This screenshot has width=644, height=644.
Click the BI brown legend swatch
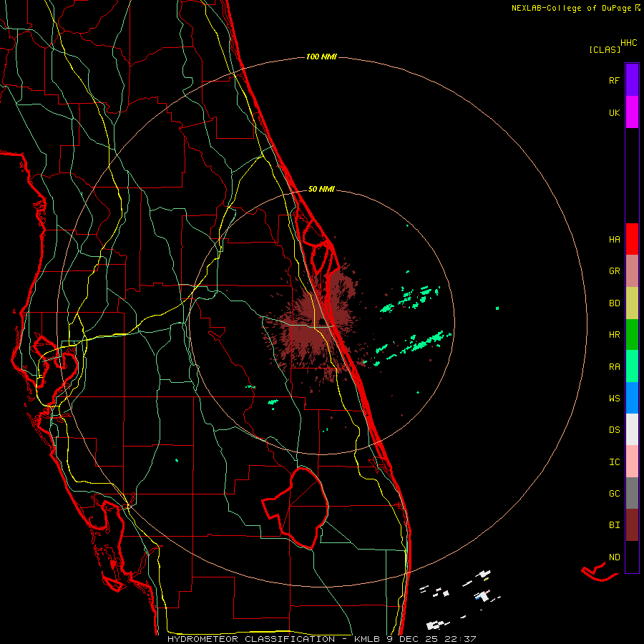[x=632, y=525]
